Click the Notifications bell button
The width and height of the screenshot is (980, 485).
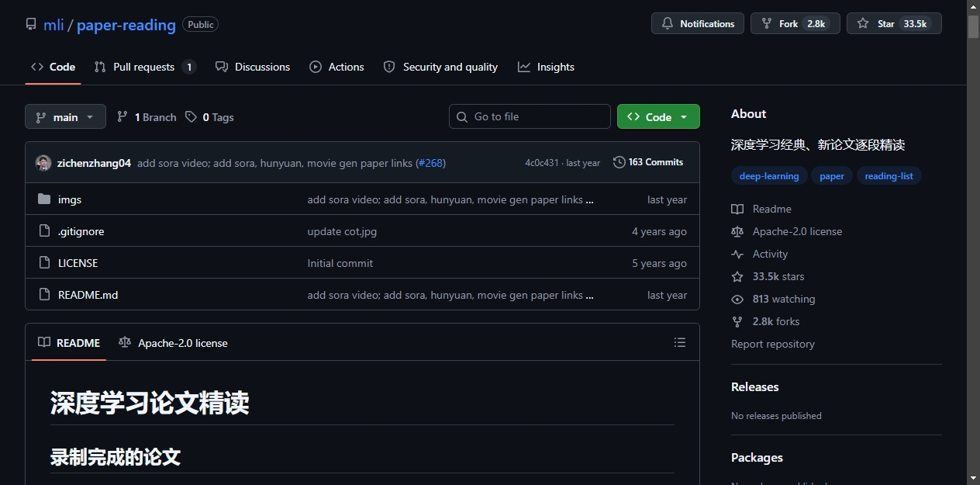click(x=698, y=24)
